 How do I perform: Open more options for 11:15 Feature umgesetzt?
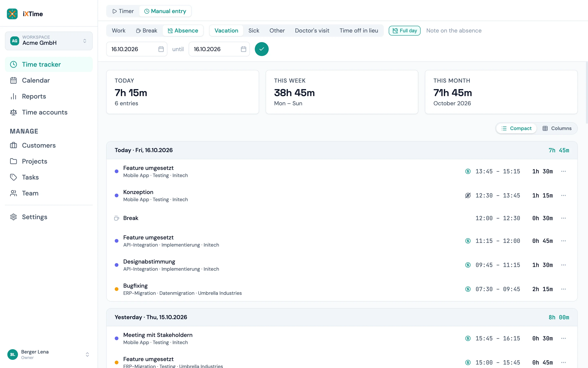563,241
